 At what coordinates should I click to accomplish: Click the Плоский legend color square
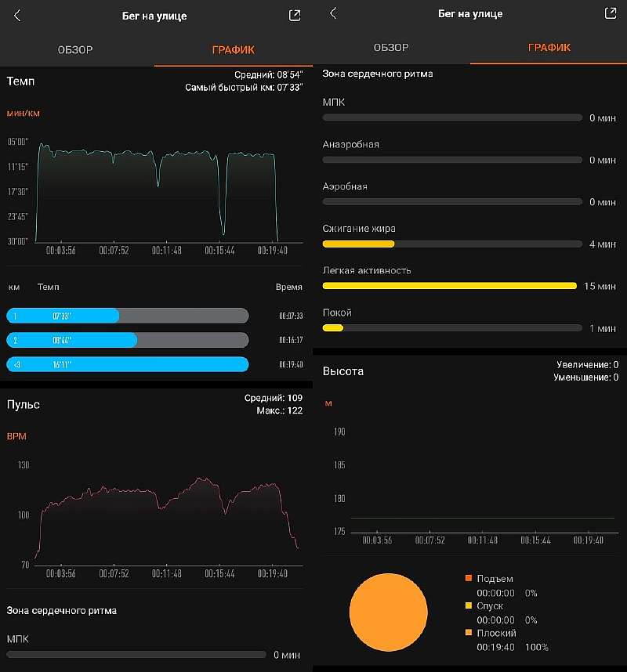tap(469, 633)
